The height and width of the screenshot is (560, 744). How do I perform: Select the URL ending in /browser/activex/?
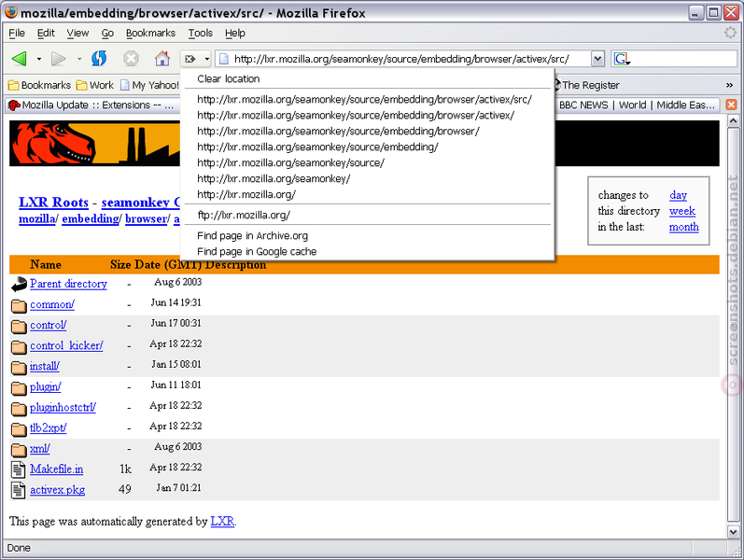click(367, 116)
